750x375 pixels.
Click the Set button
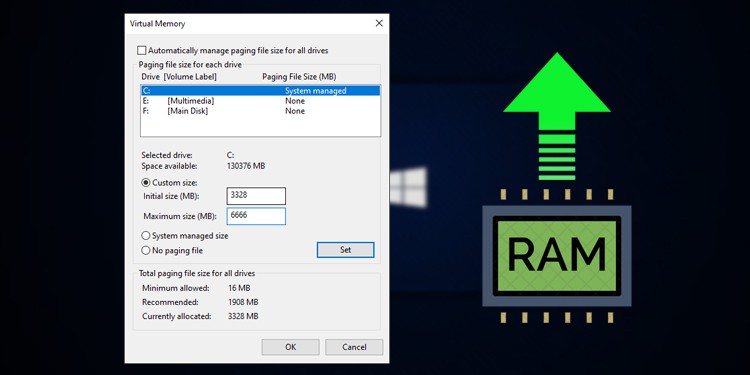pos(345,250)
